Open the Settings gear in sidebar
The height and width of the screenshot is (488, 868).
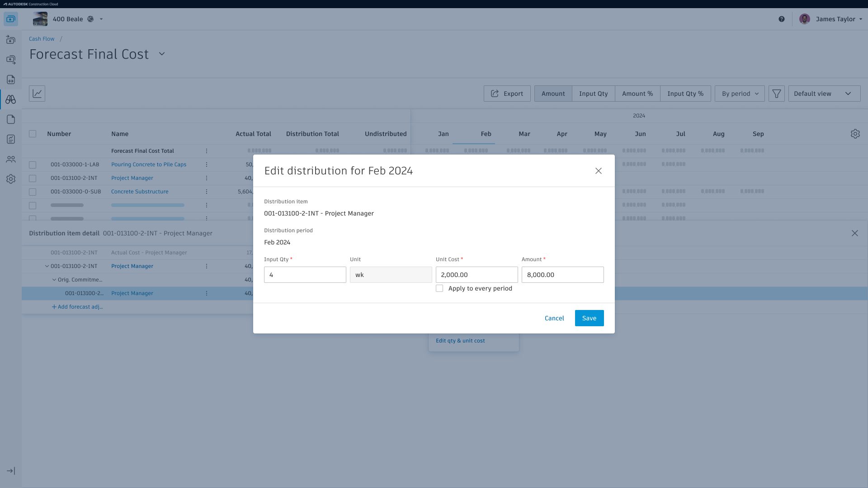11,179
